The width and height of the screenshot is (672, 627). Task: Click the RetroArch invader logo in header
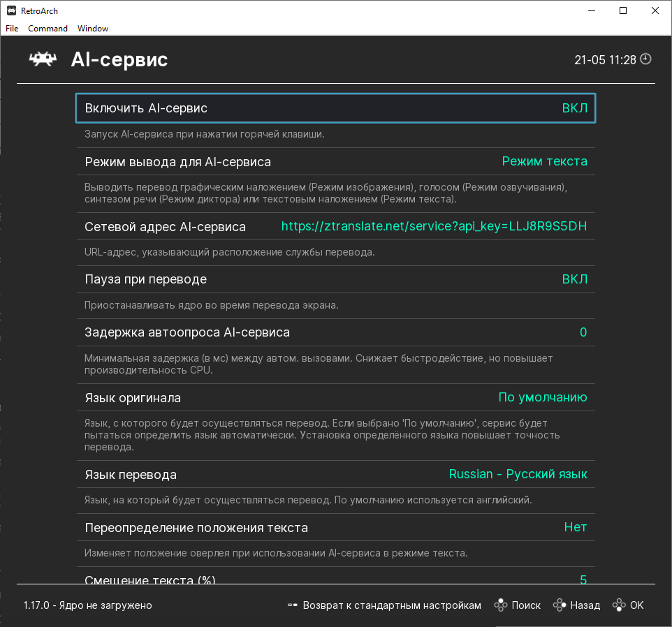(x=43, y=59)
